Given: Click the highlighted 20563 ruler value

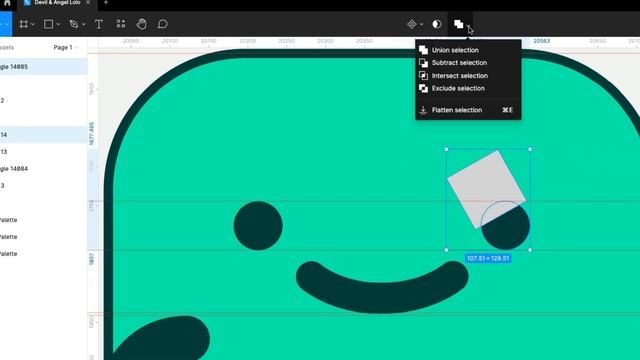Looking at the screenshot, I should point(542,41).
